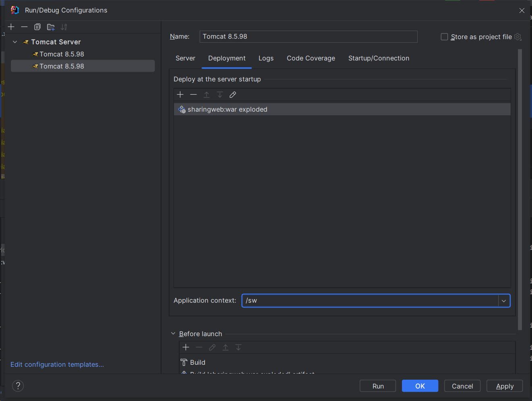Click artifact icon beside sharingweb:war exploded
This screenshot has height=401, width=532.
(182, 109)
